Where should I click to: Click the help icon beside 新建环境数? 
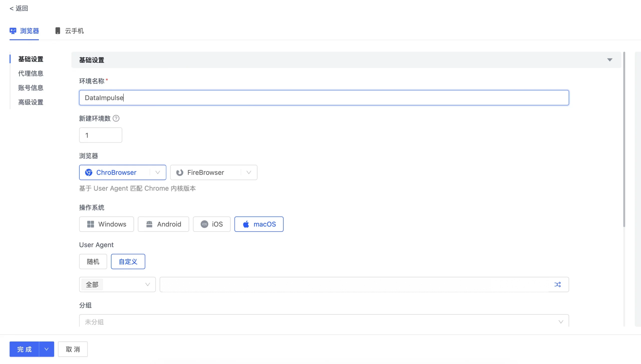point(116,118)
